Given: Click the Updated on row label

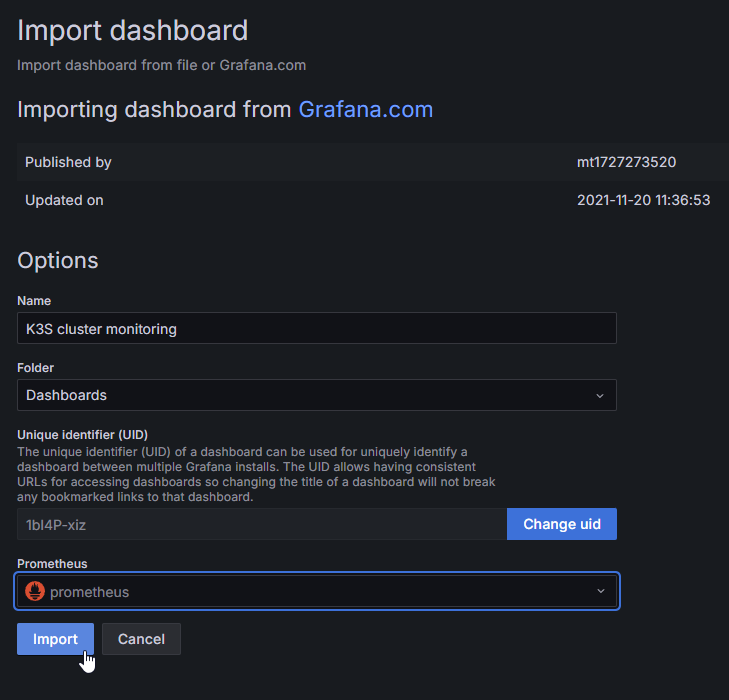Looking at the screenshot, I should [64, 200].
